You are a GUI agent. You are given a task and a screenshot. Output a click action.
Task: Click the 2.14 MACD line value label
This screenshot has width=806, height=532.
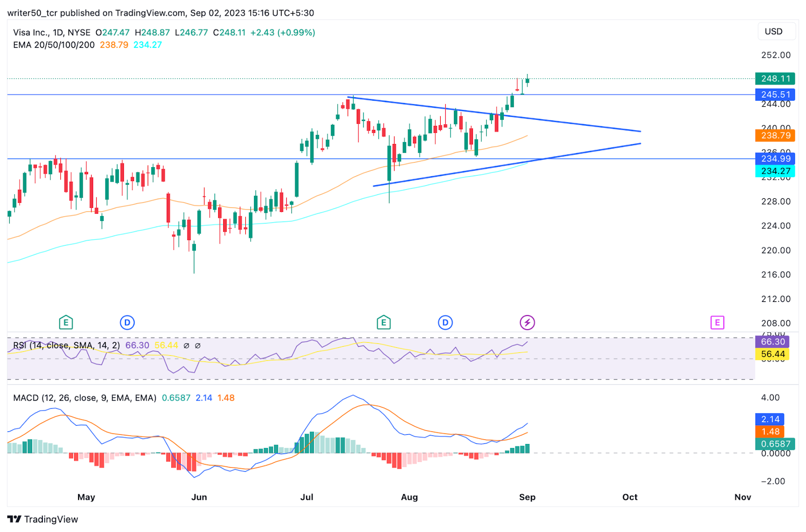(x=770, y=419)
